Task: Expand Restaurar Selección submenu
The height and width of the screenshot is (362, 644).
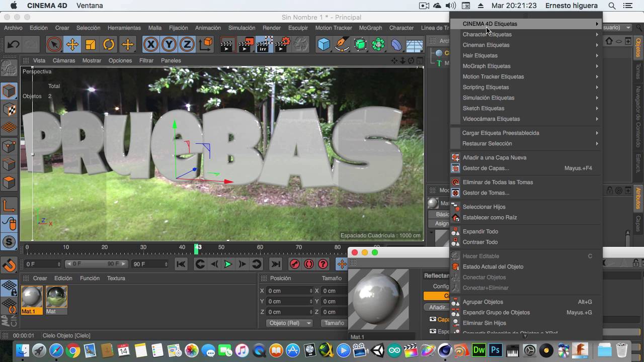Action: coord(526,143)
